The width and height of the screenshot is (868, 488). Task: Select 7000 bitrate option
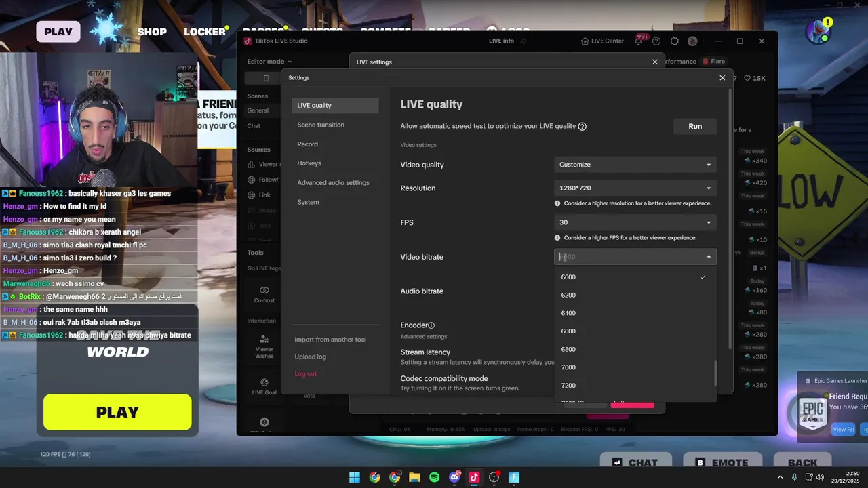(x=635, y=367)
